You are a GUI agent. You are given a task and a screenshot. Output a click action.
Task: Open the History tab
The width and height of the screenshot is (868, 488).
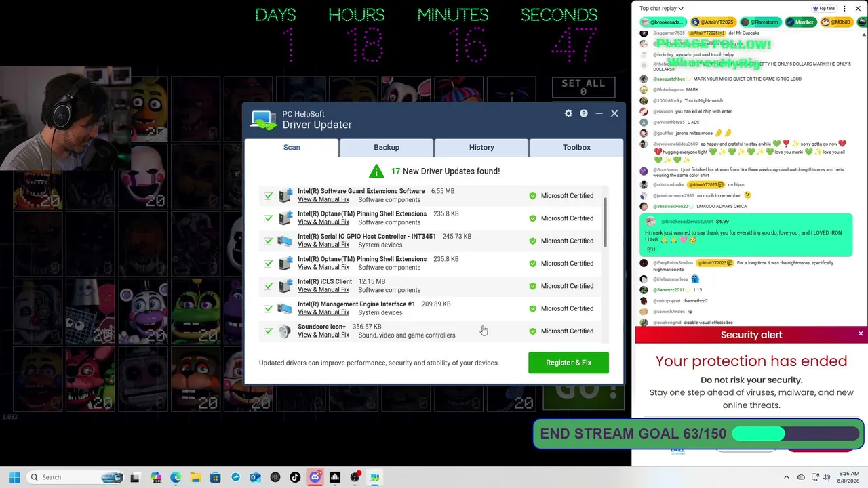(x=481, y=148)
